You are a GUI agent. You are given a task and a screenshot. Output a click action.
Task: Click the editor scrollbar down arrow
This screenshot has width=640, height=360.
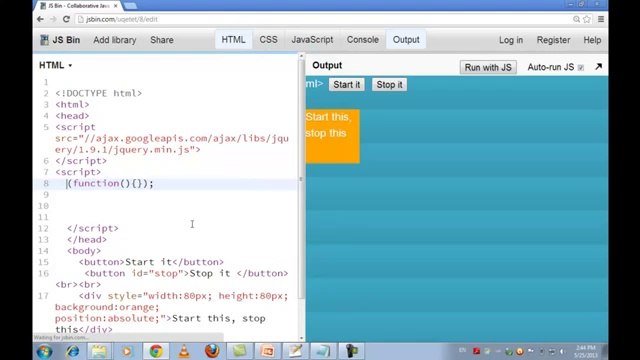pyautogui.click(x=302, y=338)
